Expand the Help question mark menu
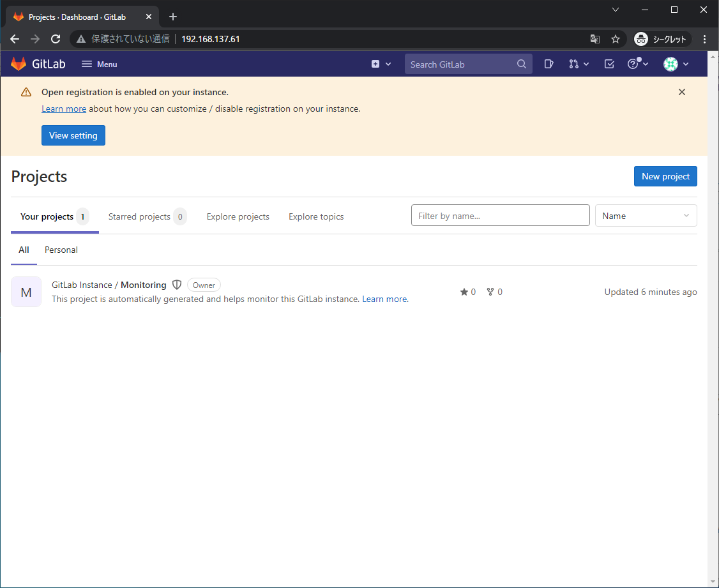 [638, 64]
